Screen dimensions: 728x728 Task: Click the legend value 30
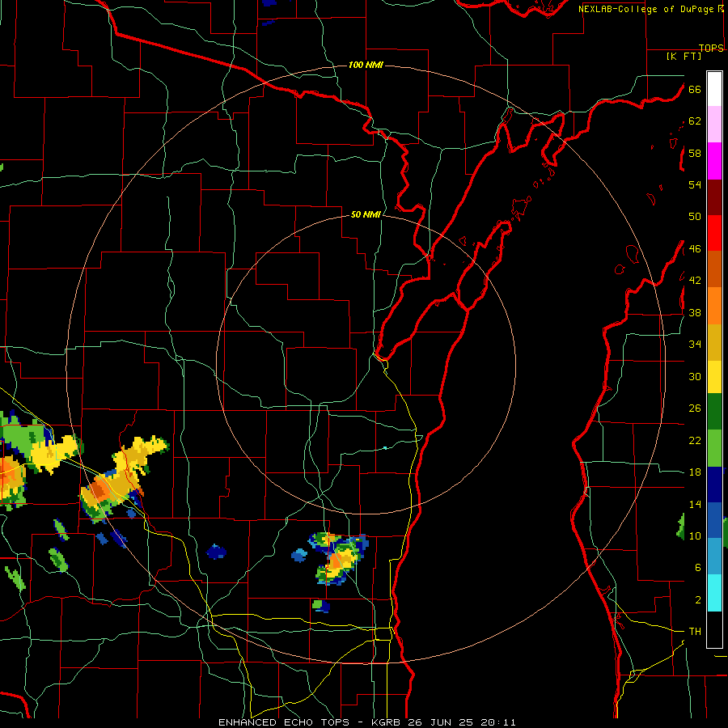click(x=695, y=376)
